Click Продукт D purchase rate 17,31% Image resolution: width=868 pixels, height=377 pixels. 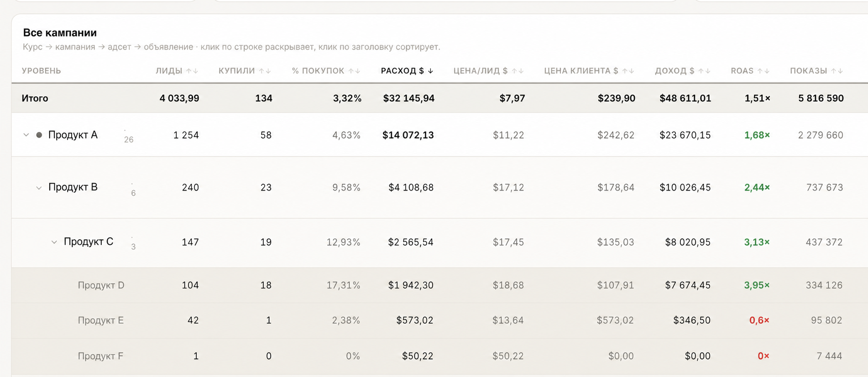tap(343, 285)
